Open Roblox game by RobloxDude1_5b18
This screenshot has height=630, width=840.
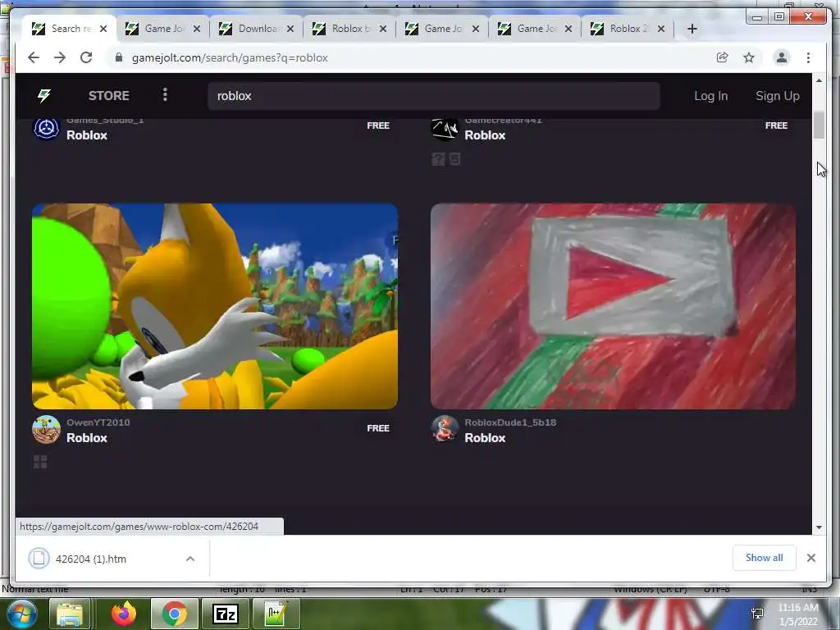point(485,438)
